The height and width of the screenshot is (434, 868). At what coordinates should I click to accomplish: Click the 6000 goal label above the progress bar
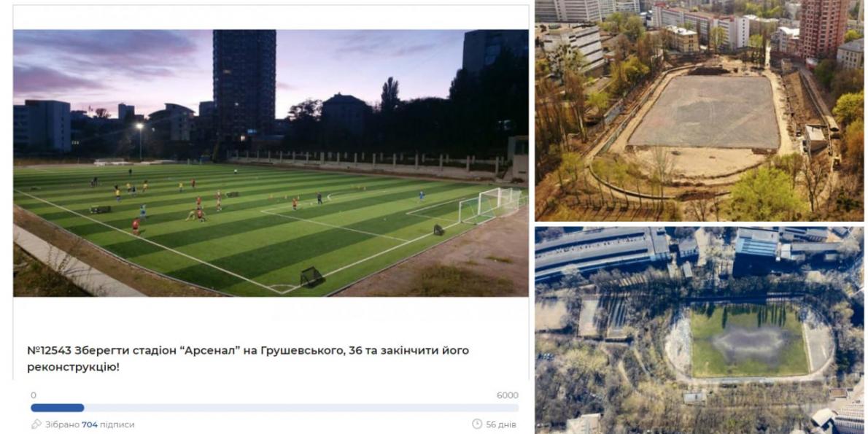tap(508, 395)
